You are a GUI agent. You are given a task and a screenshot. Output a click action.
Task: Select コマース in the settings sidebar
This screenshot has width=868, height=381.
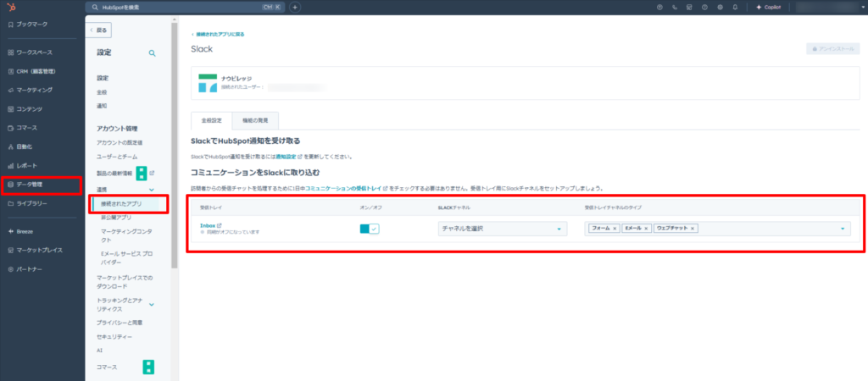click(107, 367)
